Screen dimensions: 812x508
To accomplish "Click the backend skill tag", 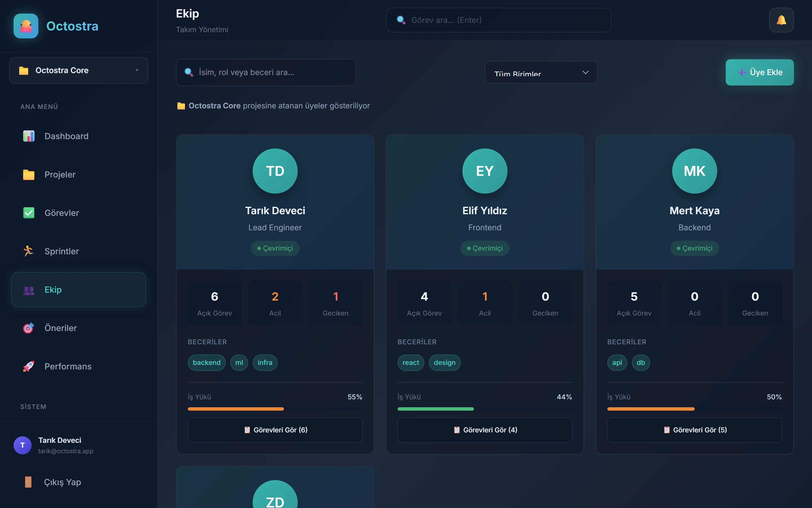I will click(x=207, y=363).
